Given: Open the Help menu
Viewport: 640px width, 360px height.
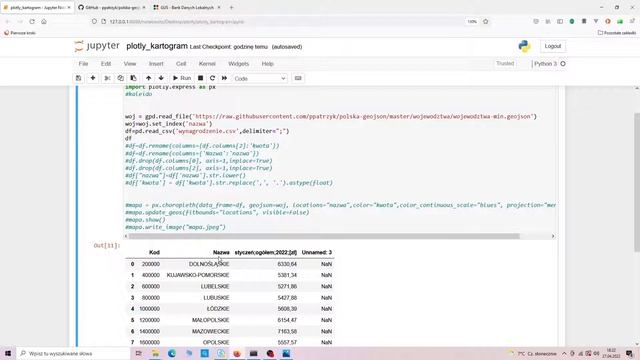Looking at the screenshot, I should tap(267, 64).
